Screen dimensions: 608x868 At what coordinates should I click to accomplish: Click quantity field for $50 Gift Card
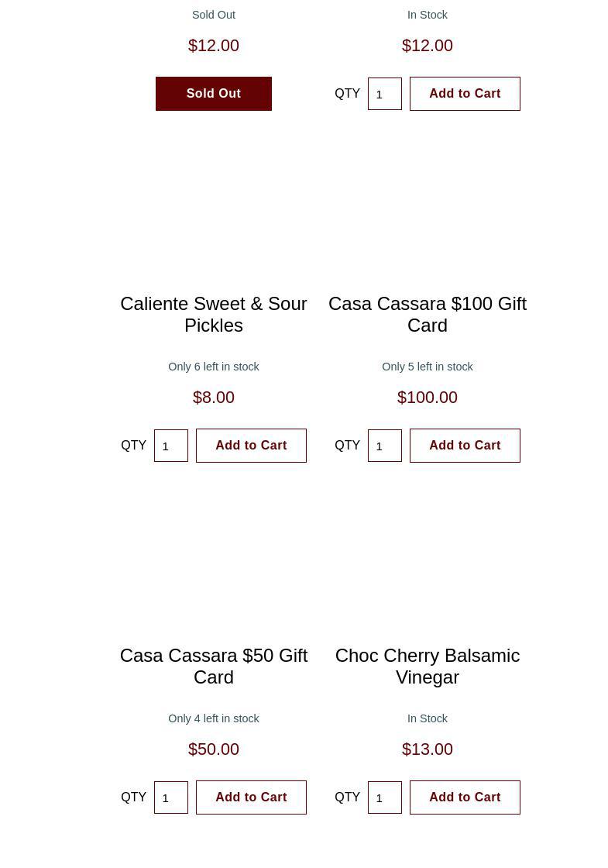coord(170,797)
